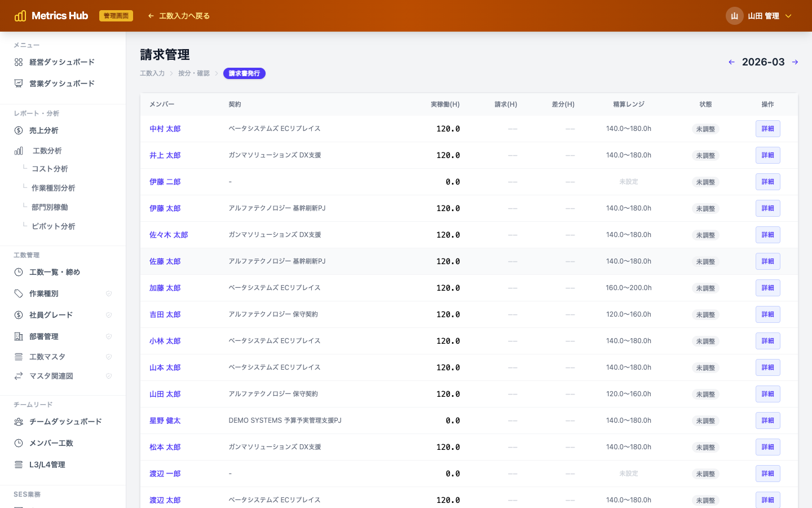
Task: Open member link 伊藤 二郎
Action: 165,182
